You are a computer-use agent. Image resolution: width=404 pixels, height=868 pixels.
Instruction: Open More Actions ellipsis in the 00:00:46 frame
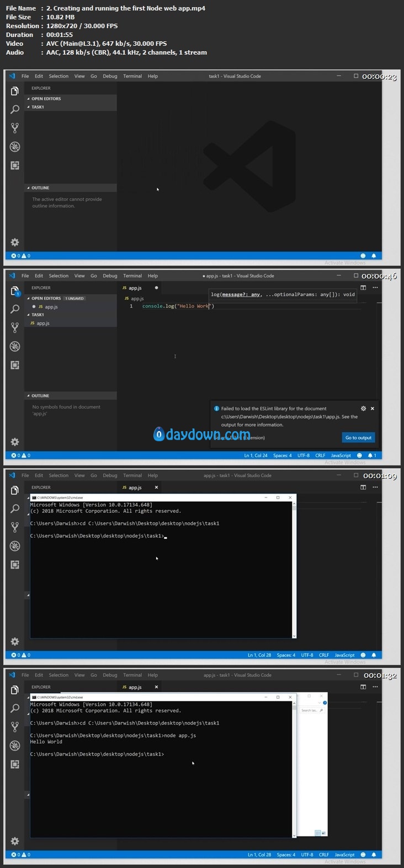coord(375,287)
